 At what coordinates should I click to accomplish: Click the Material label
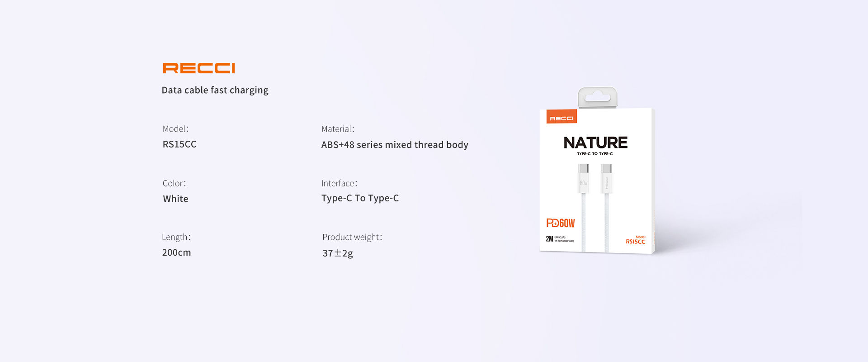click(338, 129)
